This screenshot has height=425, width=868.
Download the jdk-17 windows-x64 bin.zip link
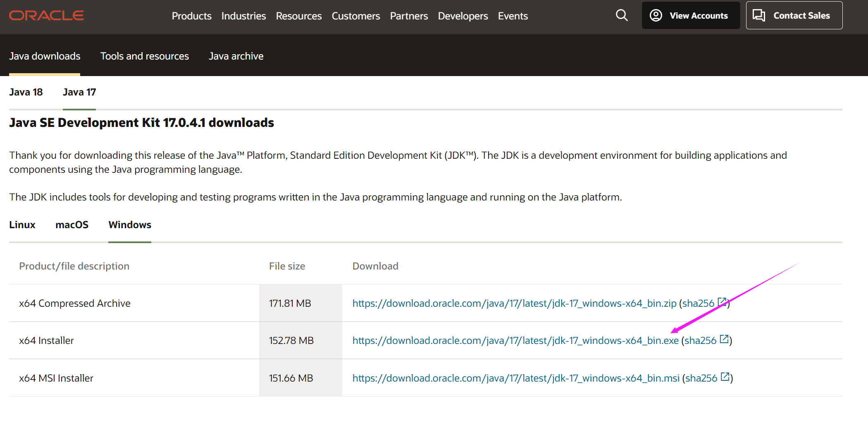coord(514,303)
